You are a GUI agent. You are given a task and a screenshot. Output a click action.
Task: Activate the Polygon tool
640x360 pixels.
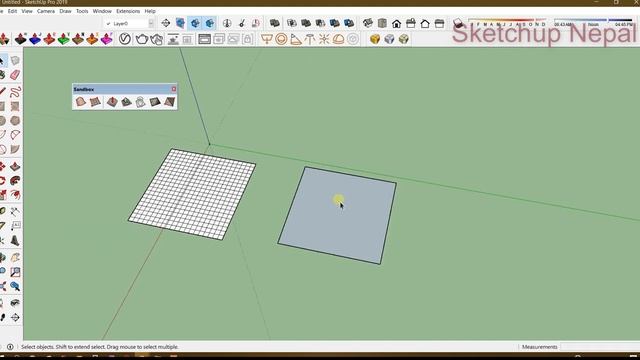coord(15,120)
